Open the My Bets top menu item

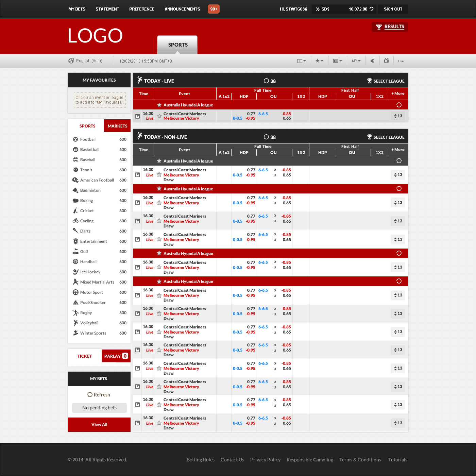click(77, 9)
